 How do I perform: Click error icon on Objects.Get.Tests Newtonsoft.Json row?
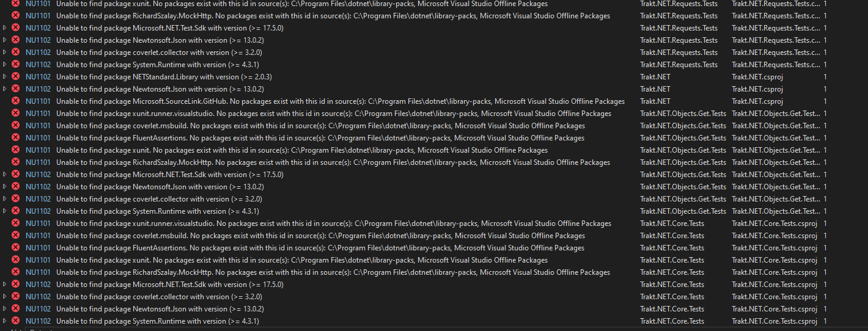[x=15, y=187]
